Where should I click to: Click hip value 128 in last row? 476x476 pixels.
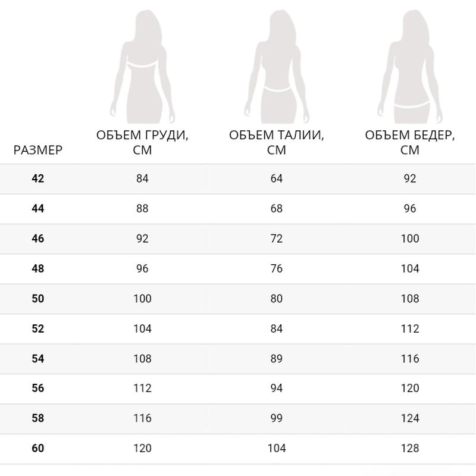[410, 449]
